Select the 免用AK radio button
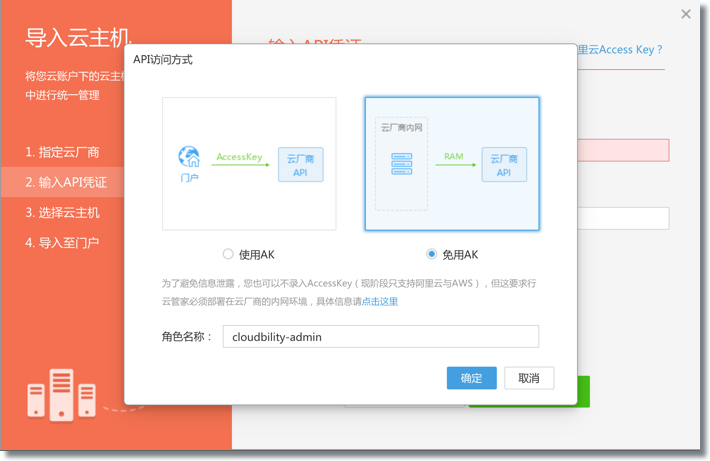The height and width of the screenshot is (461, 710). pos(432,254)
